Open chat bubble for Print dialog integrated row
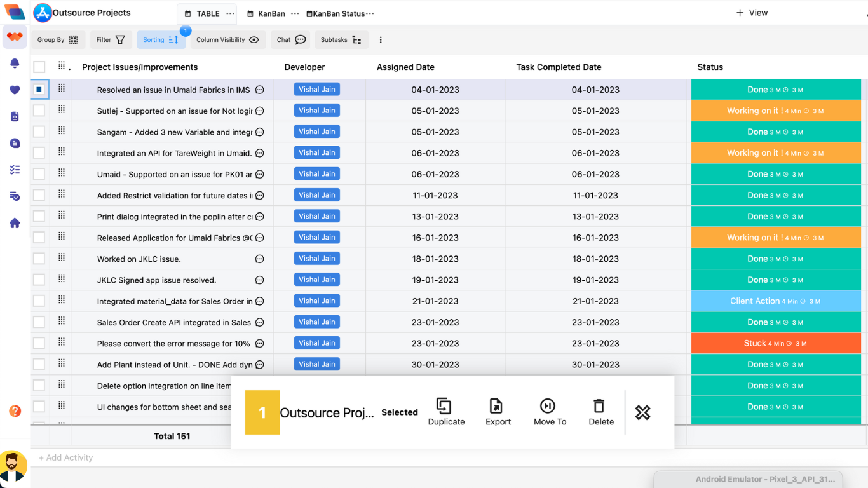 click(259, 217)
